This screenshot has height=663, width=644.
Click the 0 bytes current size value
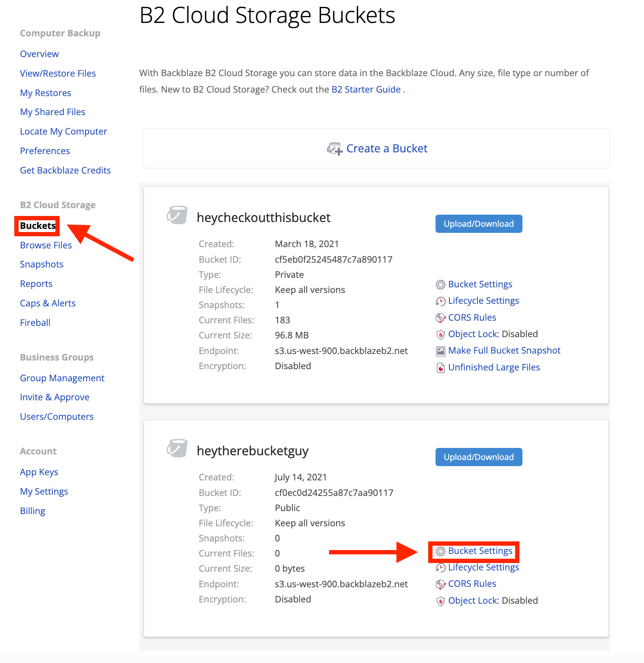coord(290,569)
